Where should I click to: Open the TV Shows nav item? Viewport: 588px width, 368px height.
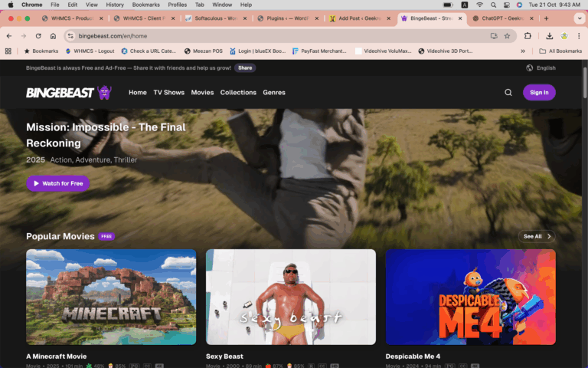[x=168, y=93]
